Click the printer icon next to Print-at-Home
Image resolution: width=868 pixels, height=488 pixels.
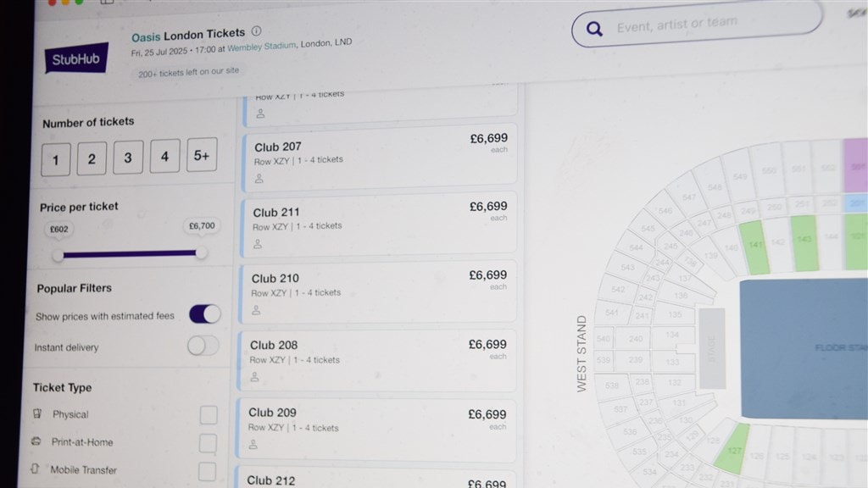pos(37,442)
